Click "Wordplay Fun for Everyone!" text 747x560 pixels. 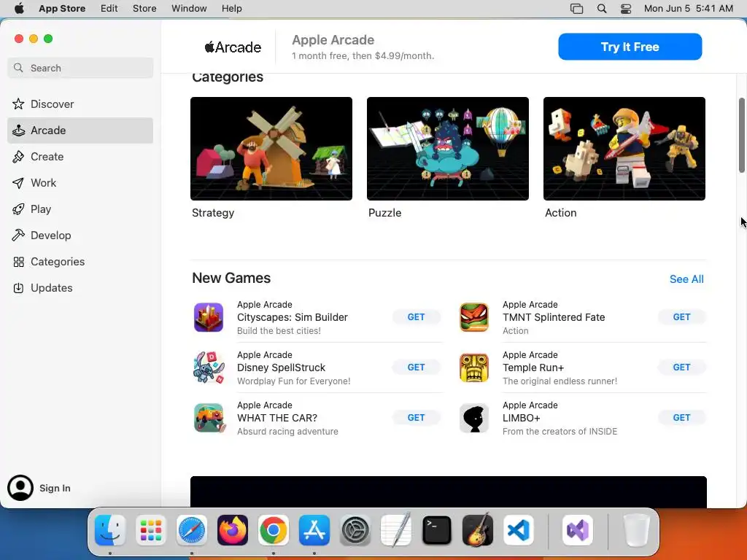[x=293, y=381]
